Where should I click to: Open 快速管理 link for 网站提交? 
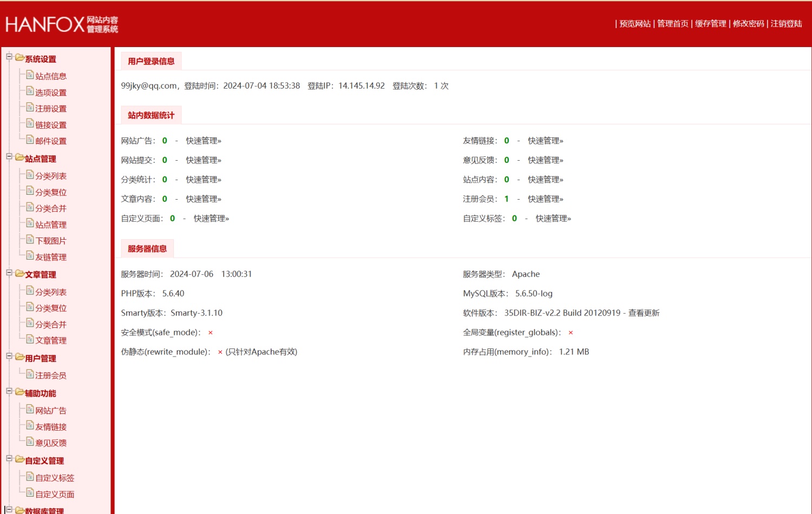204,160
